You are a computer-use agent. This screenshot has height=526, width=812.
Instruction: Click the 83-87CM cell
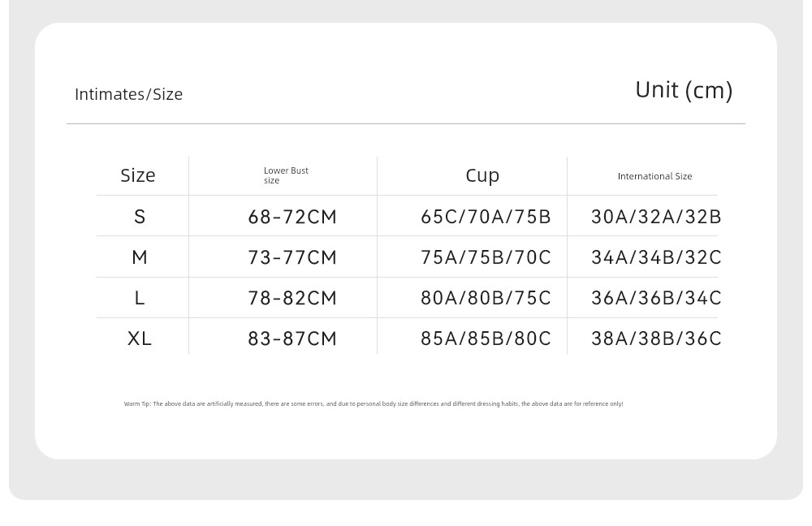coord(292,338)
